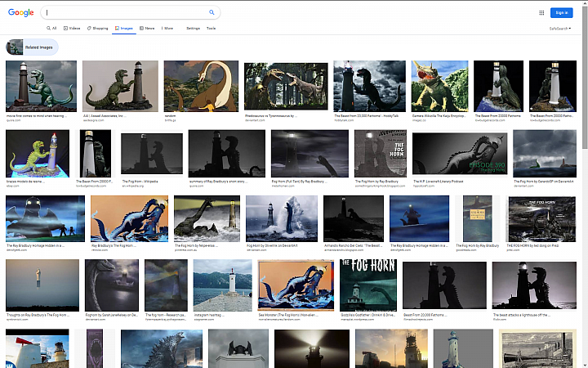This screenshot has width=588, height=368.
Task: Open the goodreads Fog Horn book cover image
Action: [x=478, y=218]
